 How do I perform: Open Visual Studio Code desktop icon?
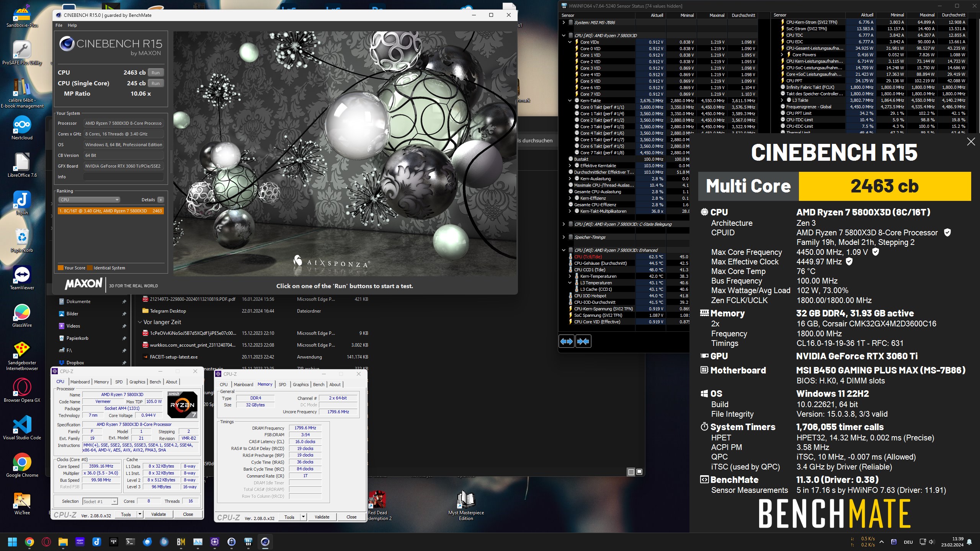coord(22,428)
